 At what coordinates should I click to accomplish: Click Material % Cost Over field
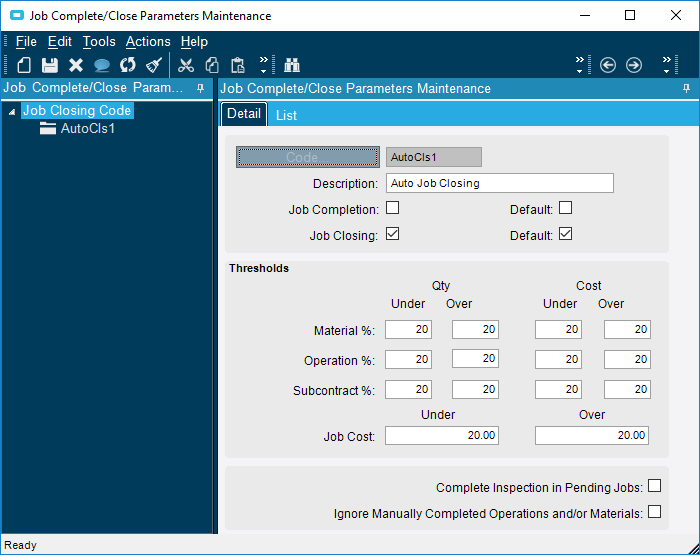pyautogui.click(x=627, y=330)
